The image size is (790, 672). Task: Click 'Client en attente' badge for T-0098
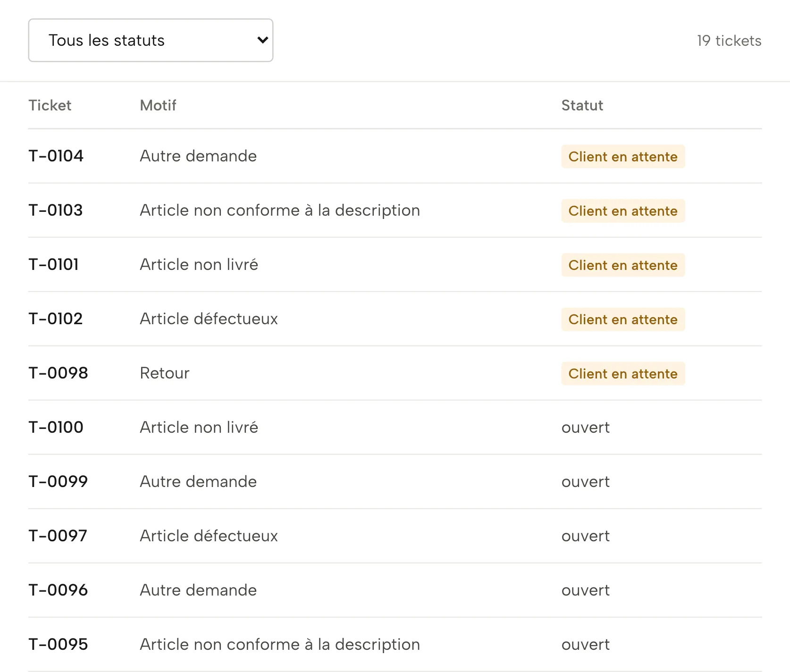(623, 374)
